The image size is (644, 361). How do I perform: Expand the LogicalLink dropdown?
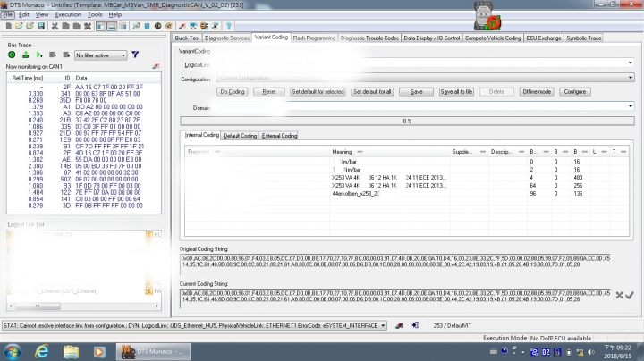pos(630,63)
